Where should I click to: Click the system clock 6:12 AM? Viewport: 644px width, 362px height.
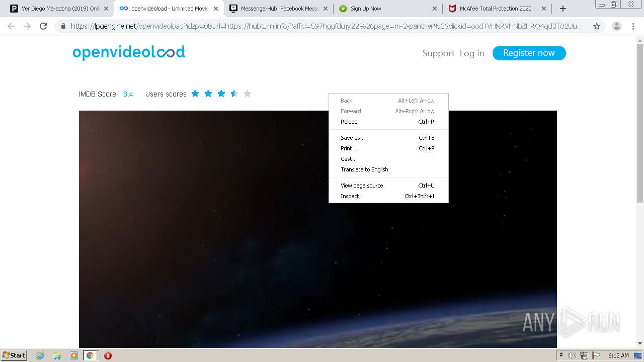pos(618,355)
